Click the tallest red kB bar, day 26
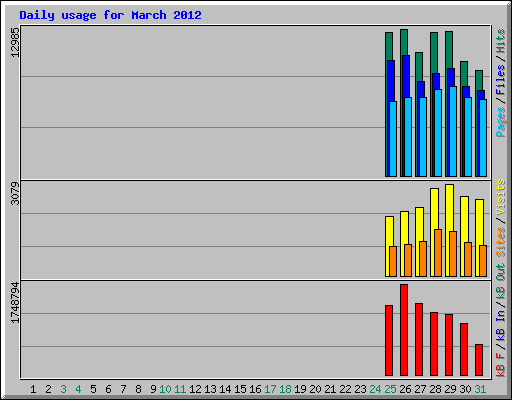This screenshot has height=400, width=512. (404, 330)
